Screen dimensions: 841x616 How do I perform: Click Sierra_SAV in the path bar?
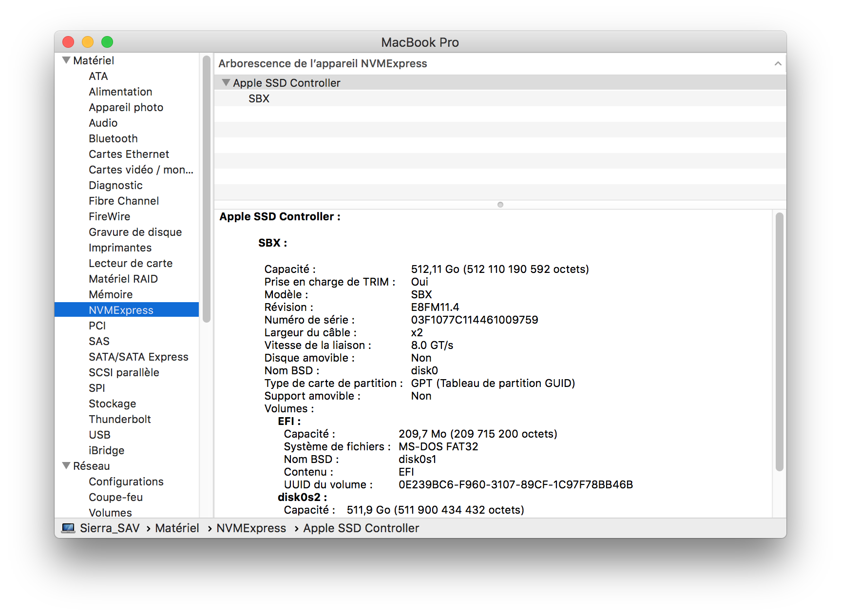110,528
